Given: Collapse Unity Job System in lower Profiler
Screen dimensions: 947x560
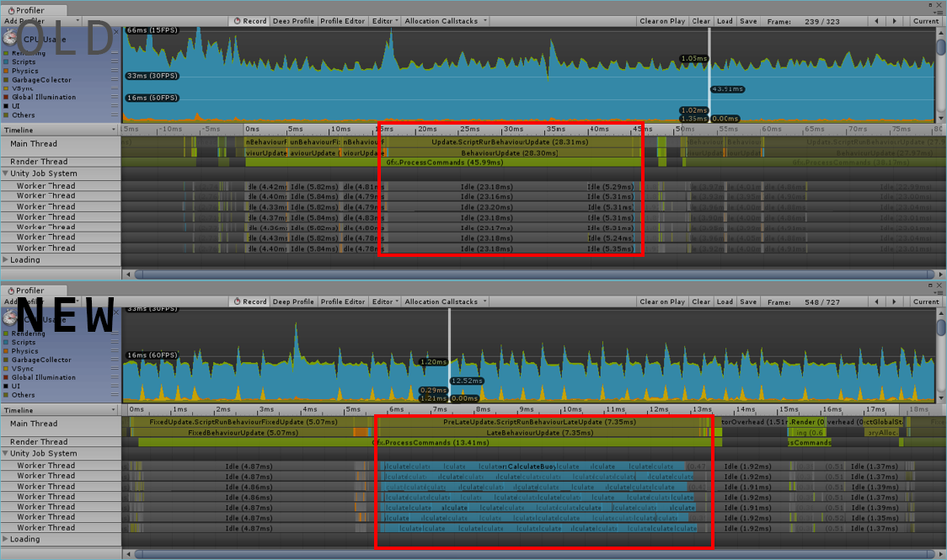Looking at the screenshot, I should tap(5, 453).
